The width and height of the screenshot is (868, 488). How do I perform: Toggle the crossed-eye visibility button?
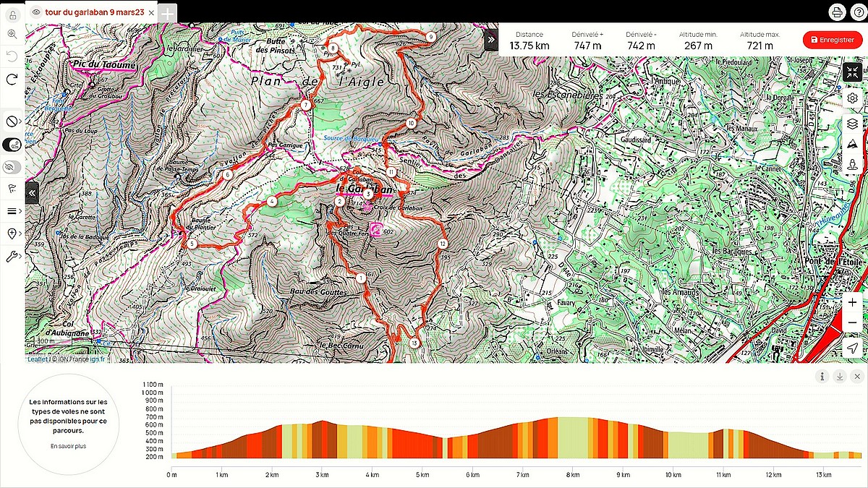[12, 167]
